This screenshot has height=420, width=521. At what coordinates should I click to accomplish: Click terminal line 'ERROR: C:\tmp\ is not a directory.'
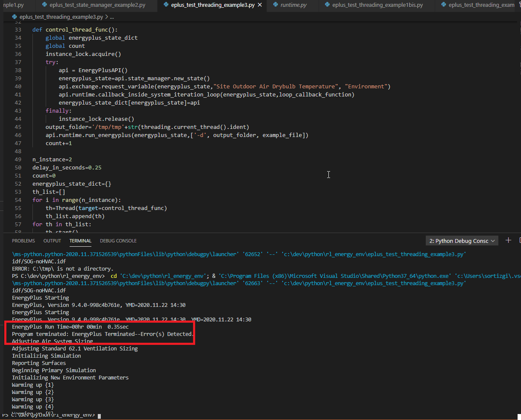tap(62, 269)
